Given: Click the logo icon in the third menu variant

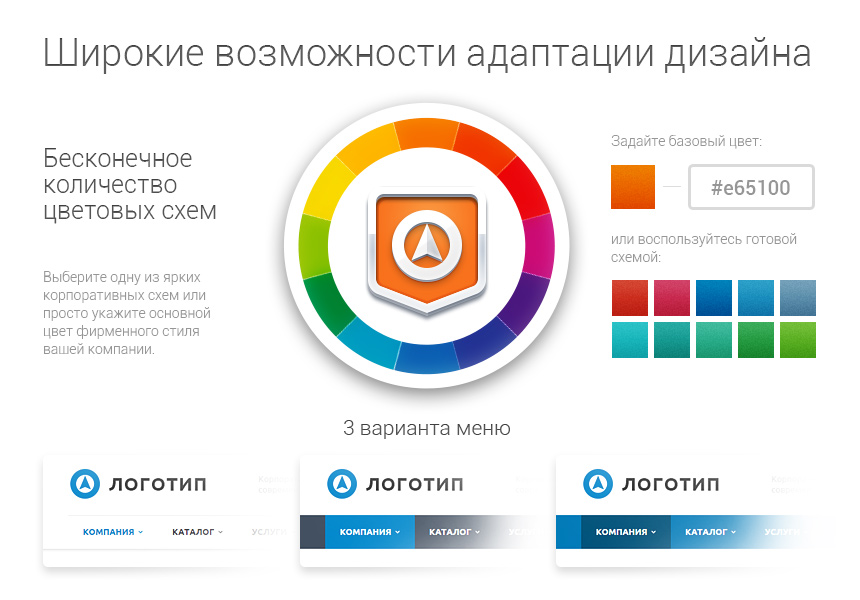Looking at the screenshot, I should click(597, 483).
